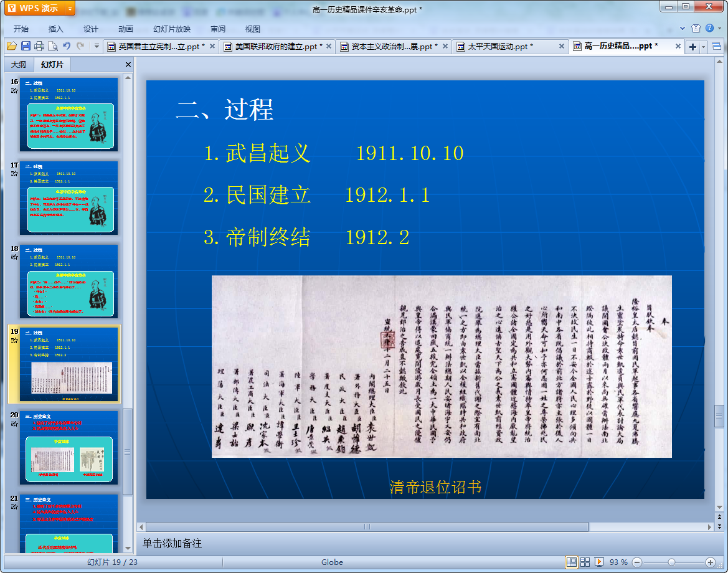
Task: Select the abdication edict image on slide
Action: tap(442, 366)
